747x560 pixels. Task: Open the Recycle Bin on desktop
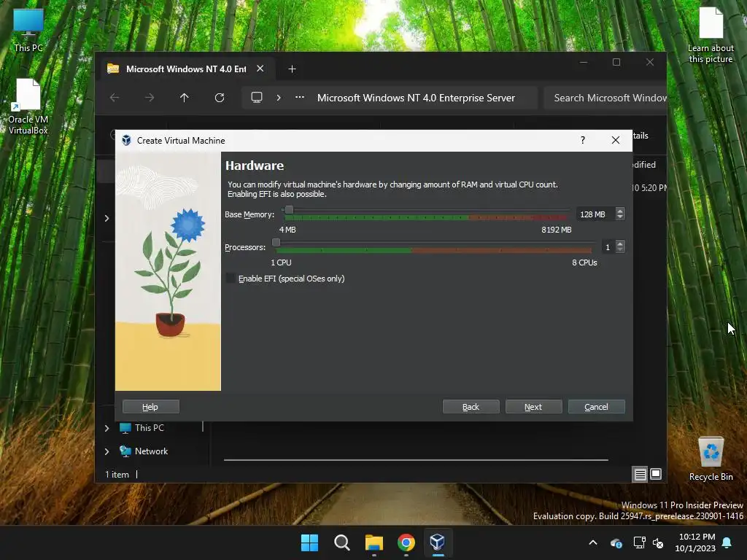[711, 459]
